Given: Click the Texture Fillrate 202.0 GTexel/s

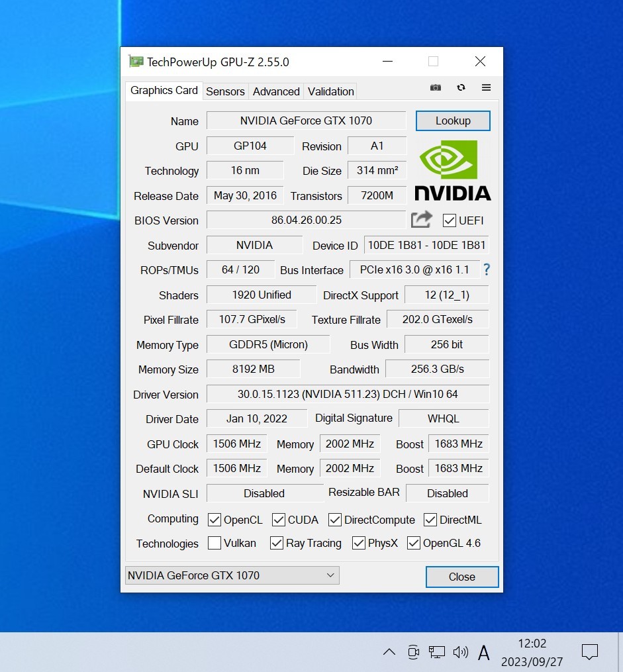Looking at the screenshot, I should pyautogui.click(x=438, y=319).
